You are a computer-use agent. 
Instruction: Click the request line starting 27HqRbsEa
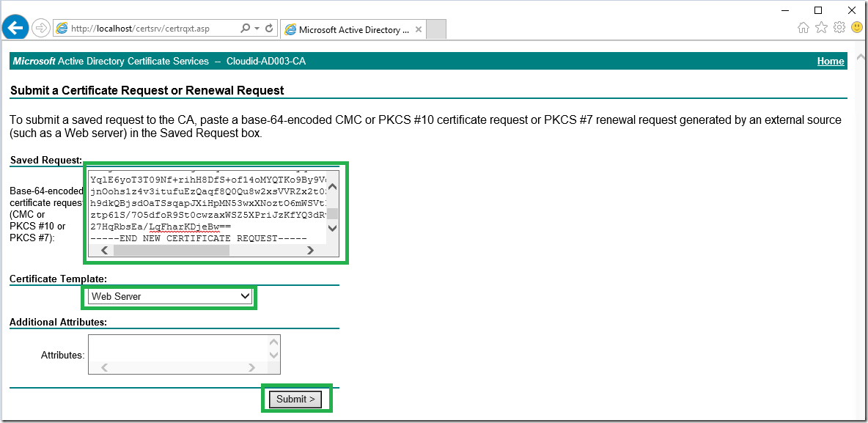(161, 227)
